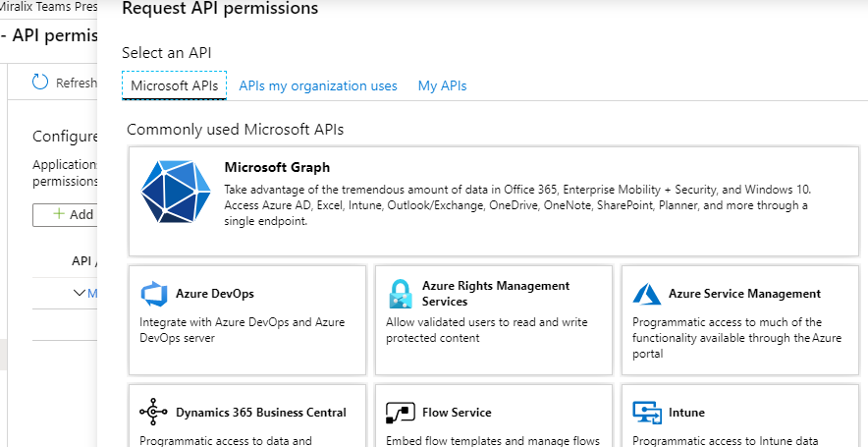Open the APIs my organization uses tab
Viewport: 868px width, 447px height.
(x=318, y=85)
